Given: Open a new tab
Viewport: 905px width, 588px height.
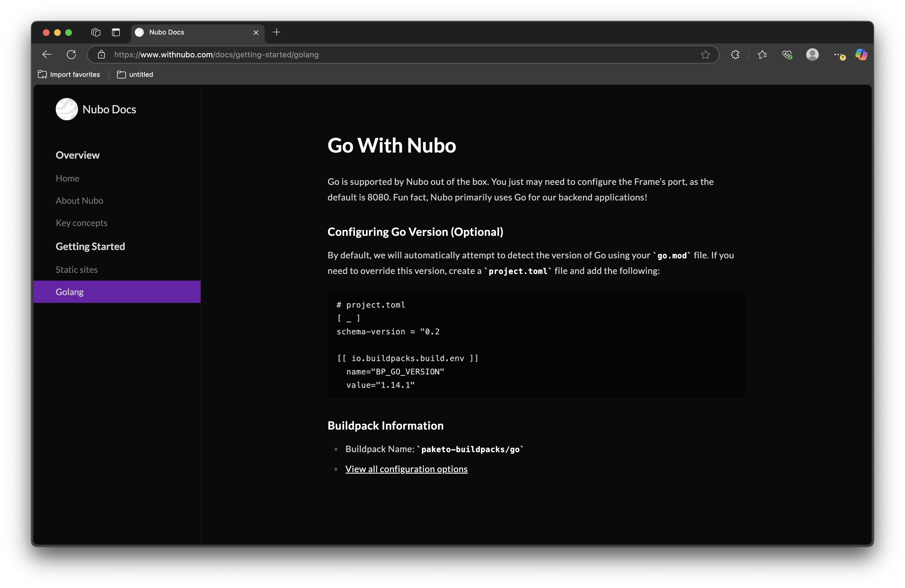Looking at the screenshot, I should (276, 32).
